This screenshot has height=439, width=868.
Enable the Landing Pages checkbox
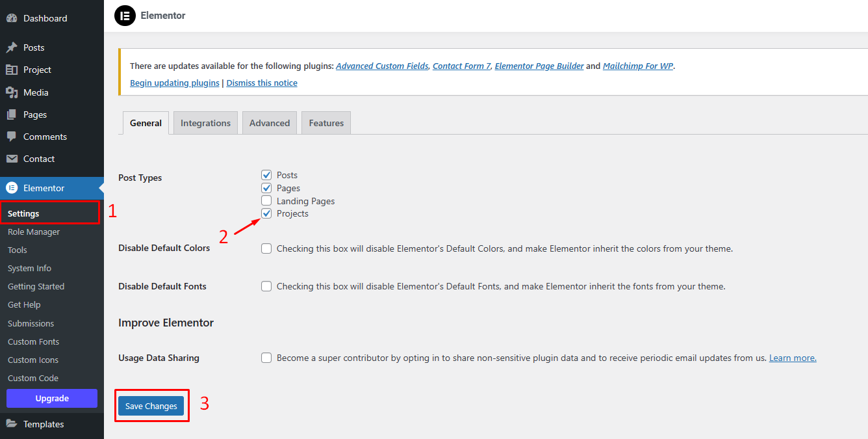pos(266,201)
